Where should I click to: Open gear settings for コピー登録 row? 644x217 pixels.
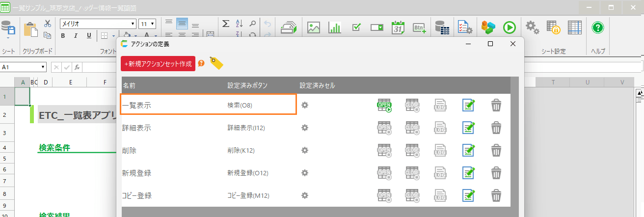coord(305,195)
